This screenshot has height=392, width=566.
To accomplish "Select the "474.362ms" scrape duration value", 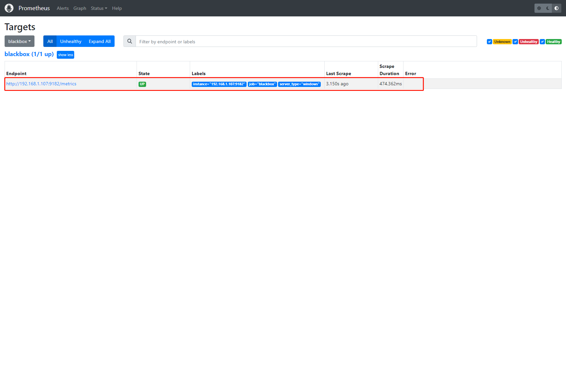I will [x=391, y=84].
